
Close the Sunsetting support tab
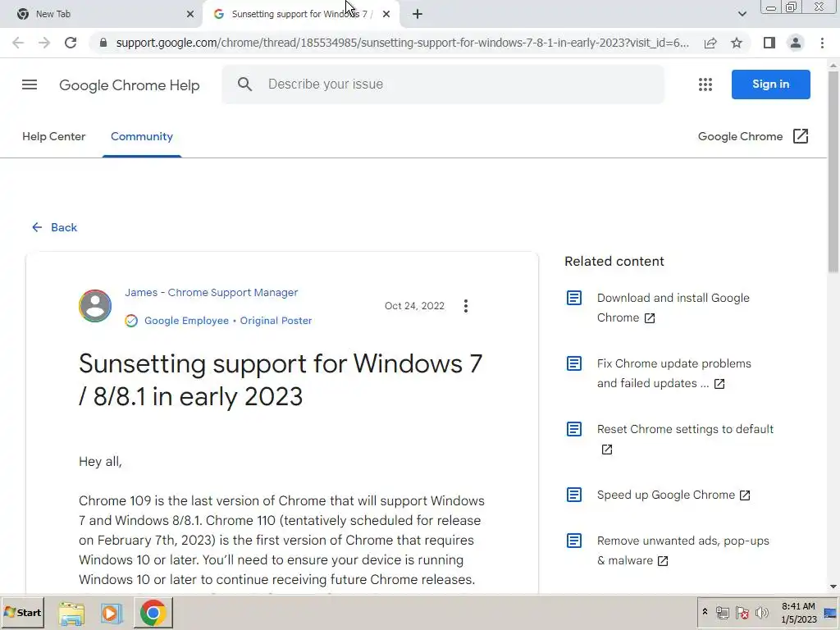pos(386,14)
